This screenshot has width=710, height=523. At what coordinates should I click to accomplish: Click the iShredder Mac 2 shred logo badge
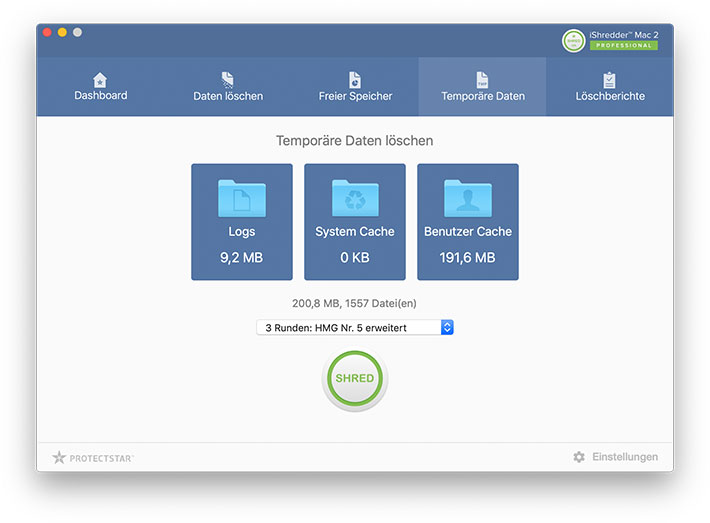(574, 41)
